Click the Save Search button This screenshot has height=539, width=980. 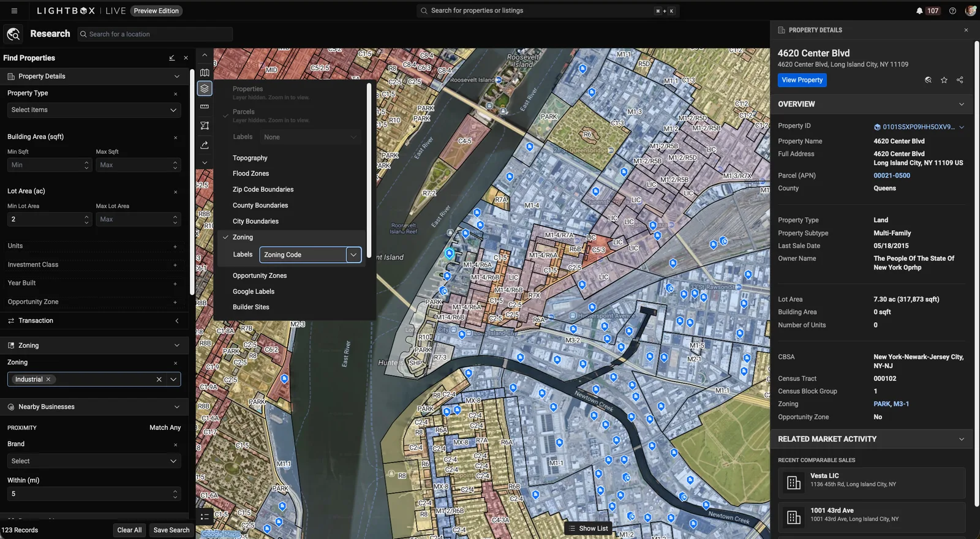coord(171,530)
